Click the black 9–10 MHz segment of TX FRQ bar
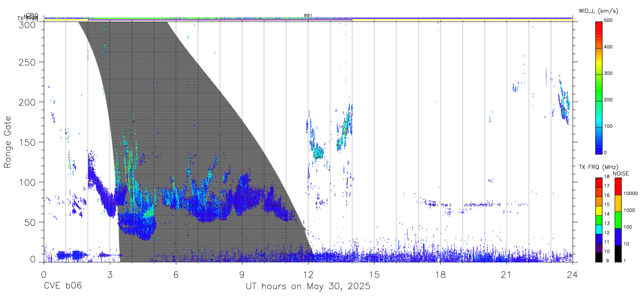 click(599, 257)
